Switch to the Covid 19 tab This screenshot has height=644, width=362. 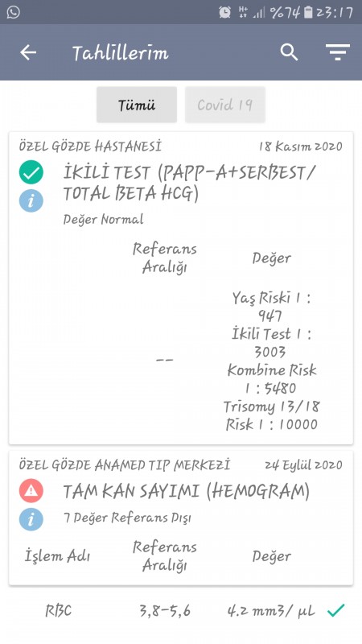(x=225, y=105)
